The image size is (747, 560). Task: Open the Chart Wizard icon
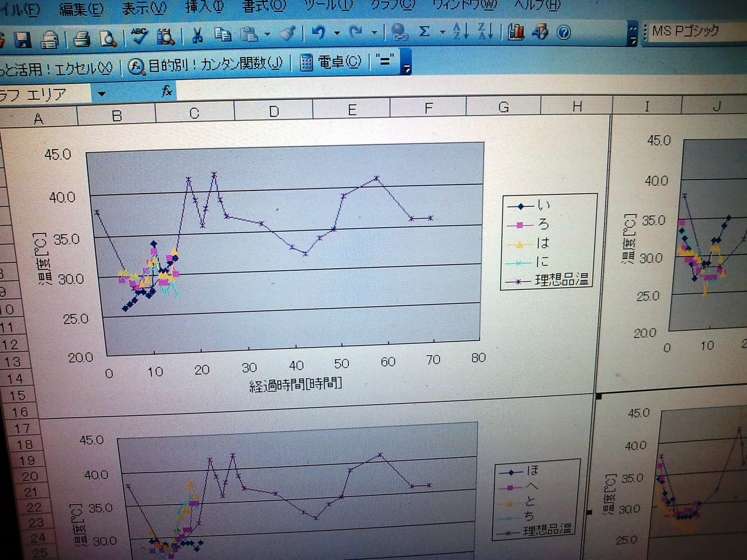coord(516,31)
